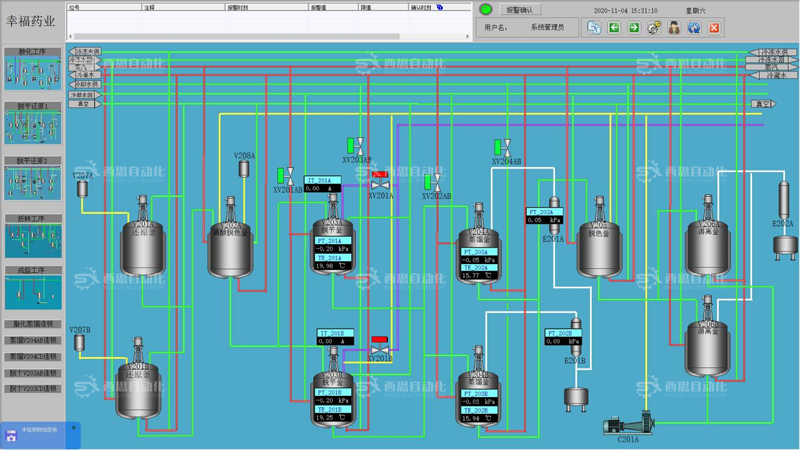Open 脱苄V203CD连锁 interlock page
This screenshot has width=800, height=450.
point(33,389)
